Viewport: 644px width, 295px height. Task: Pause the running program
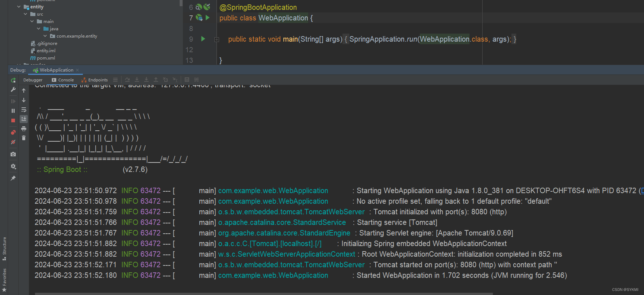(x=13, y=111)
